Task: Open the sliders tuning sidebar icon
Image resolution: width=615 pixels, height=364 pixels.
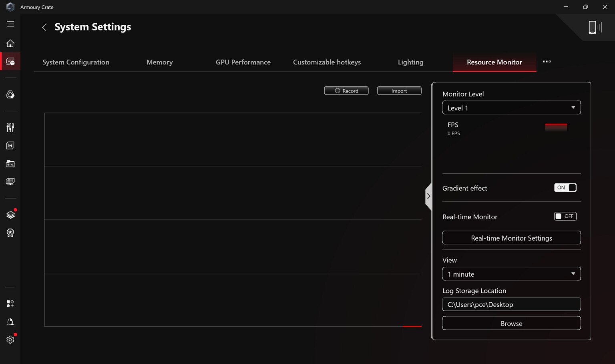Action: [x=10, y=128]
